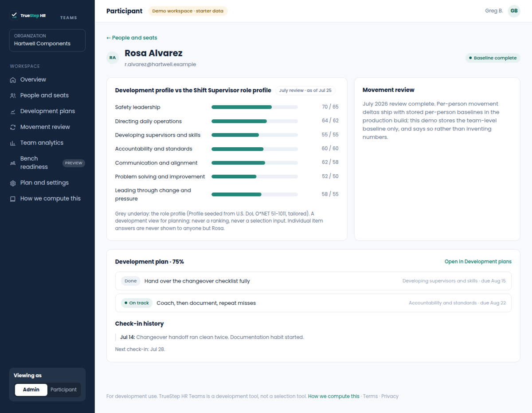Click the Next check-in: Jul 28 text
Screen dimensions: 532x413
(x=140, y=349)
